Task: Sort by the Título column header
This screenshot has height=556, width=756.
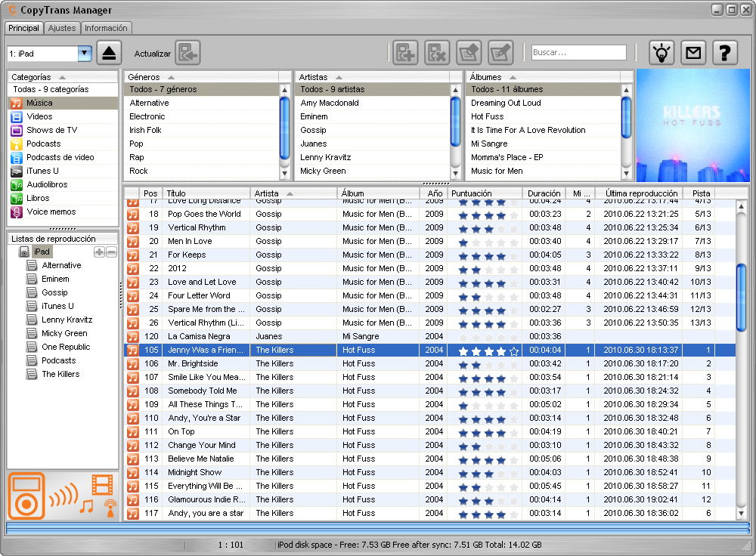Action: (x=206, y=193)
